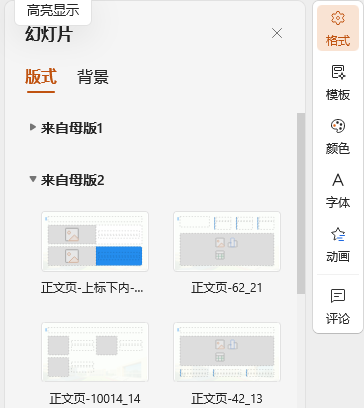Open the 评论 comments panel

point(338,306)
